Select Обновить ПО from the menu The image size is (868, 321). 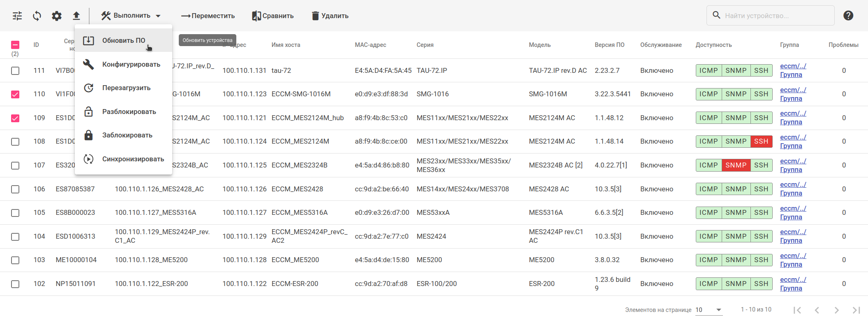click(x=123, y=40)
